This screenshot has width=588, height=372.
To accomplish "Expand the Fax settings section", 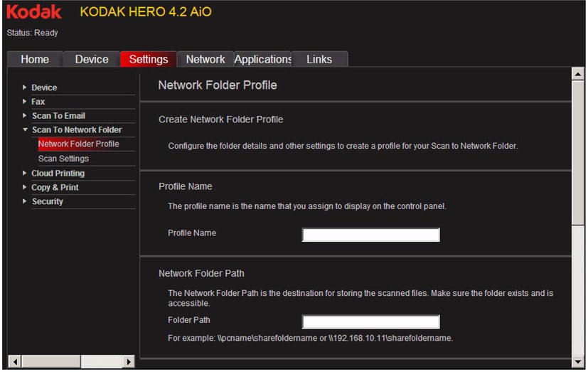I will [38, 102].
